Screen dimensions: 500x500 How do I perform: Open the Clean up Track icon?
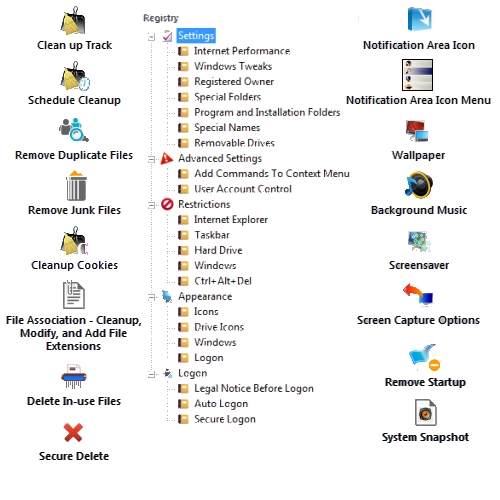[73, 21]
